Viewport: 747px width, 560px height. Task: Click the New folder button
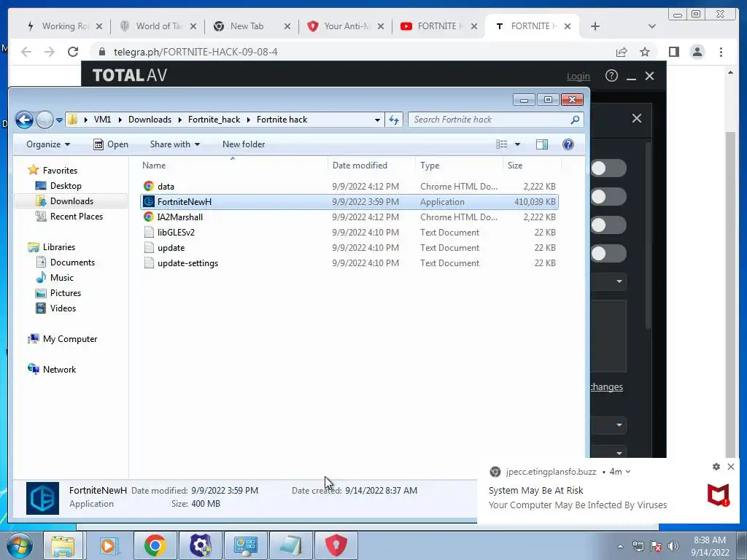pyautogui.click(x=244, y=144)
